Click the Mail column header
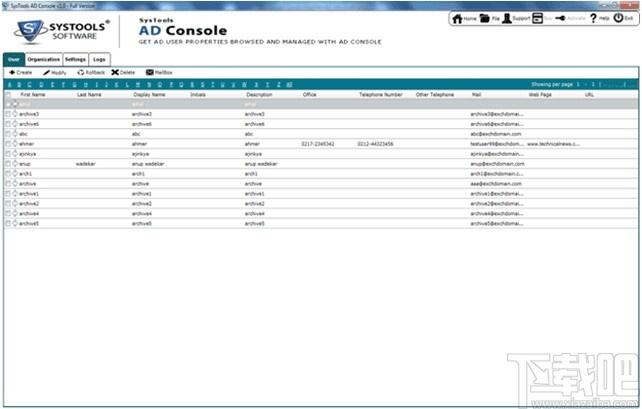642x409 pixels. click(476, 95)
